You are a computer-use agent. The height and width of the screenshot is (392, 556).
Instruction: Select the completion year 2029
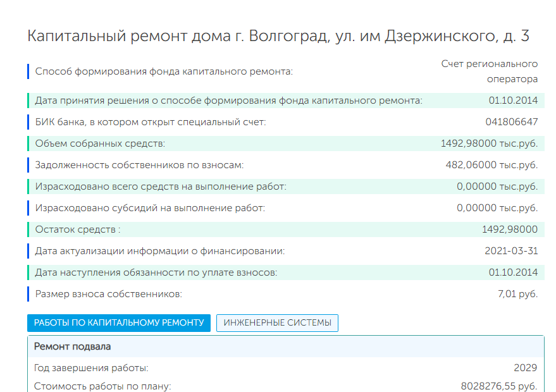pyautogui.click(x=526, y=368)
